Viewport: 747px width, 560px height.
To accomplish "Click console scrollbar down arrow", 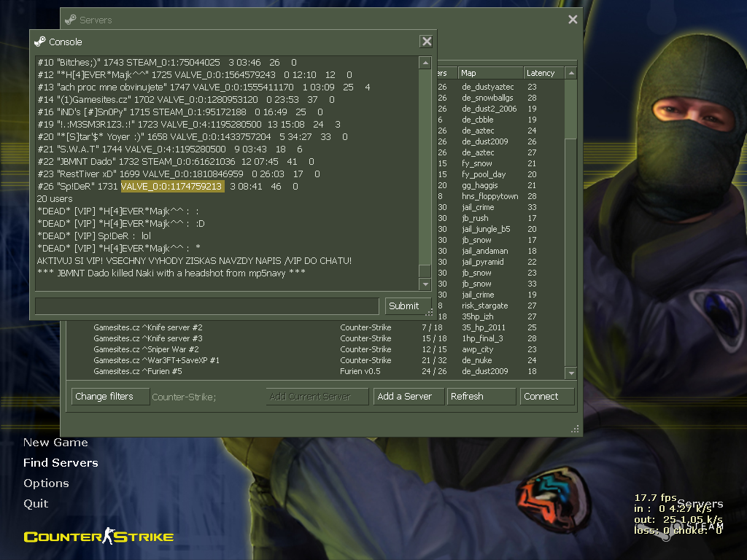I will click(x=425, y=284).
